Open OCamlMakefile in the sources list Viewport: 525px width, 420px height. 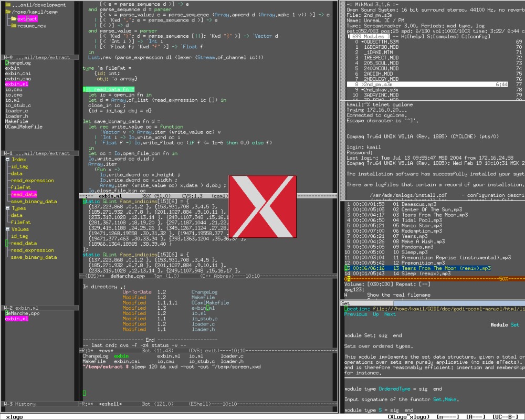click(x=24, y=127)
